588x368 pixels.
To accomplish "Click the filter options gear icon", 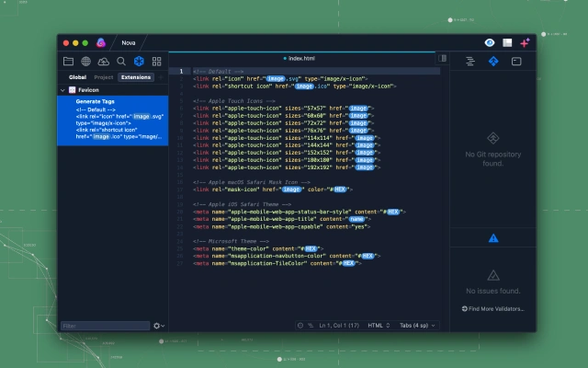I will tap(159, 326).
